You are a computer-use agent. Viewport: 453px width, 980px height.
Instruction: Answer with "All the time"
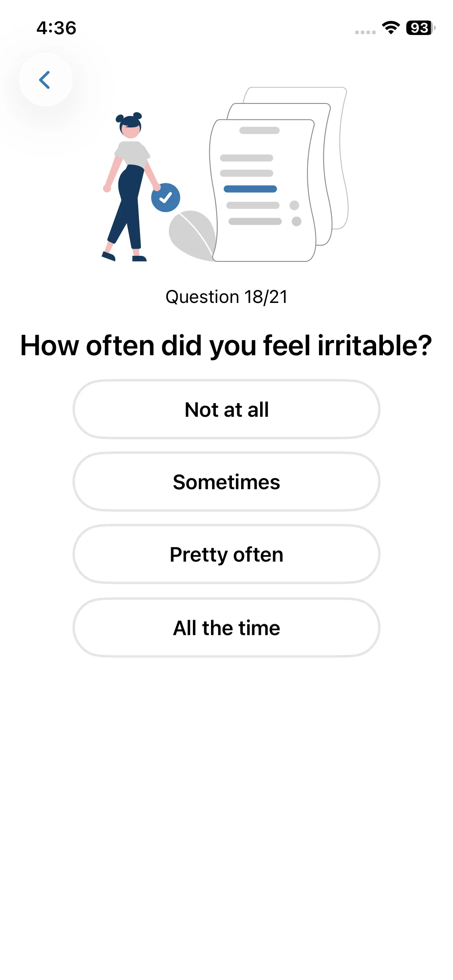coord(226,628)
